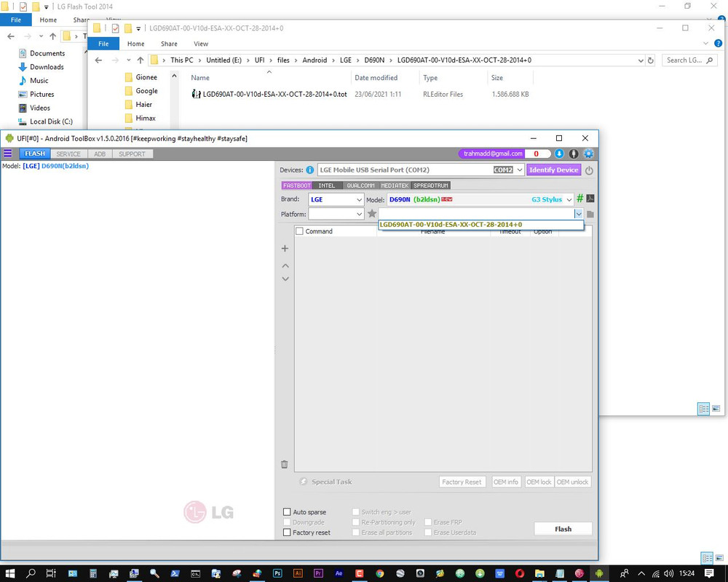Click the Downloads entry in LG Flash Tool sidebar
Image resolution: width=728 pixels, height=582 pixels.
click(41, 67)
